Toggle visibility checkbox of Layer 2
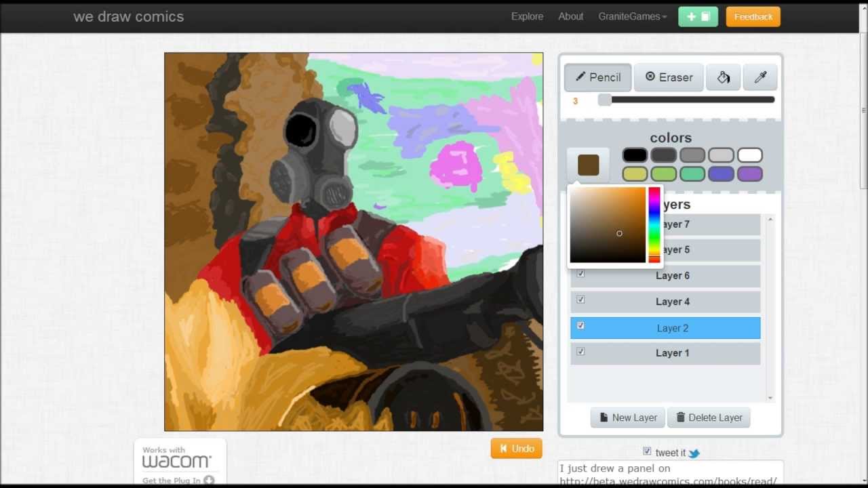 [580, 326]
